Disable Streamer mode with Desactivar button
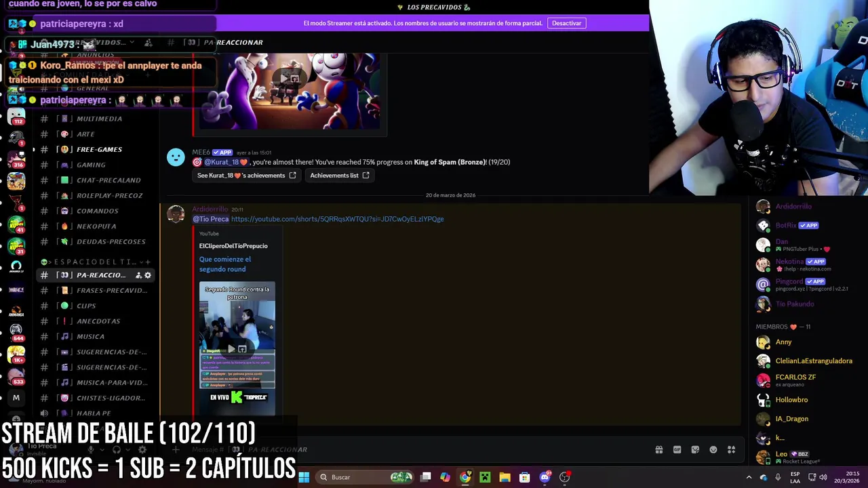 pyautogui.click(x=566, y=23)
